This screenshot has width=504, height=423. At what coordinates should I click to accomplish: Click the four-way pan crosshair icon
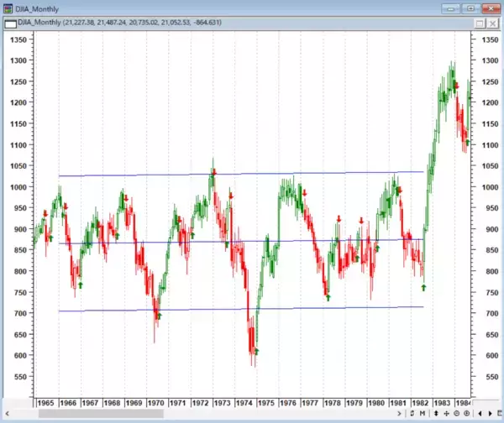point(446,414)
